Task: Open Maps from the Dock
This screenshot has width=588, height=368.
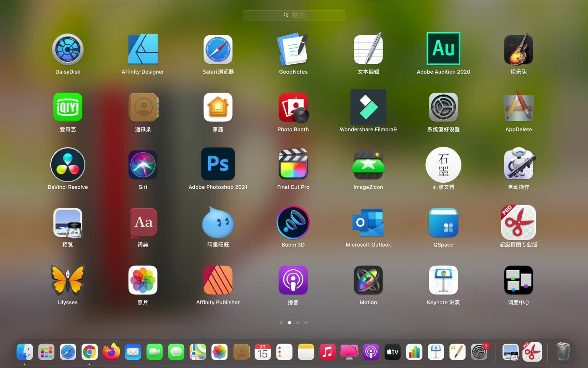Action: tap(198, 352)
